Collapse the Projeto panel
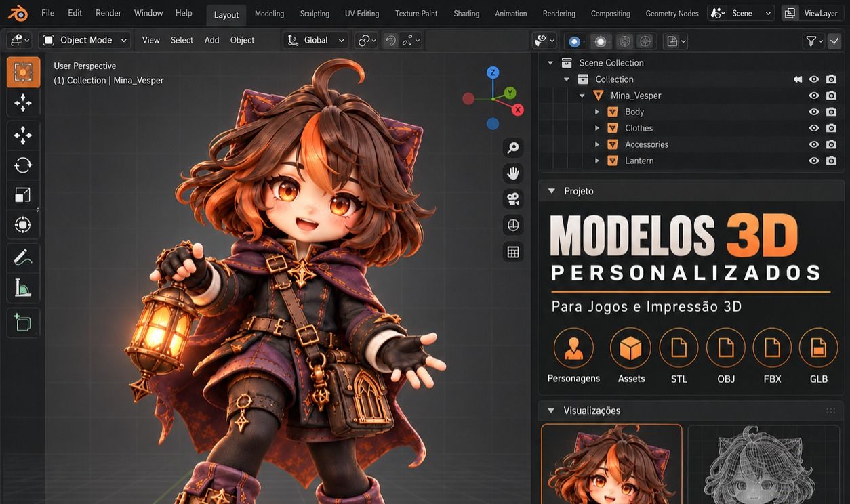 551,191
